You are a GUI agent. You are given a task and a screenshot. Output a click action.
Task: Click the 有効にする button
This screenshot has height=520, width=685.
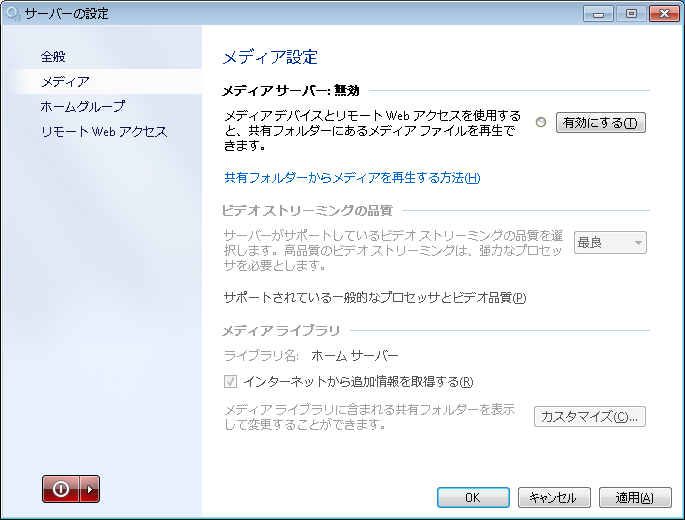pyautogui.click(x=600, y=123)
